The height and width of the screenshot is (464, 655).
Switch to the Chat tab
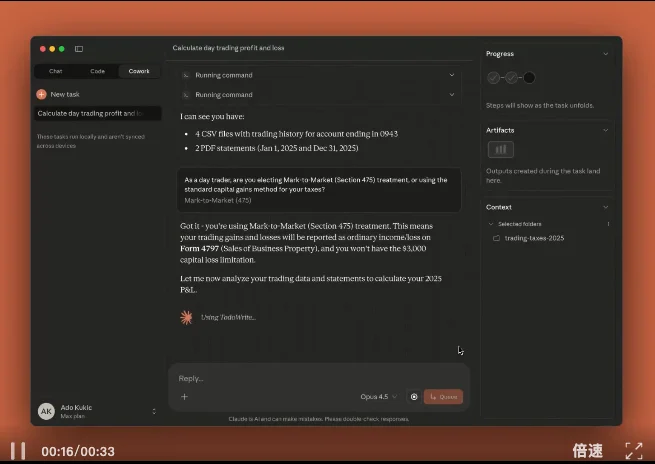point(55,71)
